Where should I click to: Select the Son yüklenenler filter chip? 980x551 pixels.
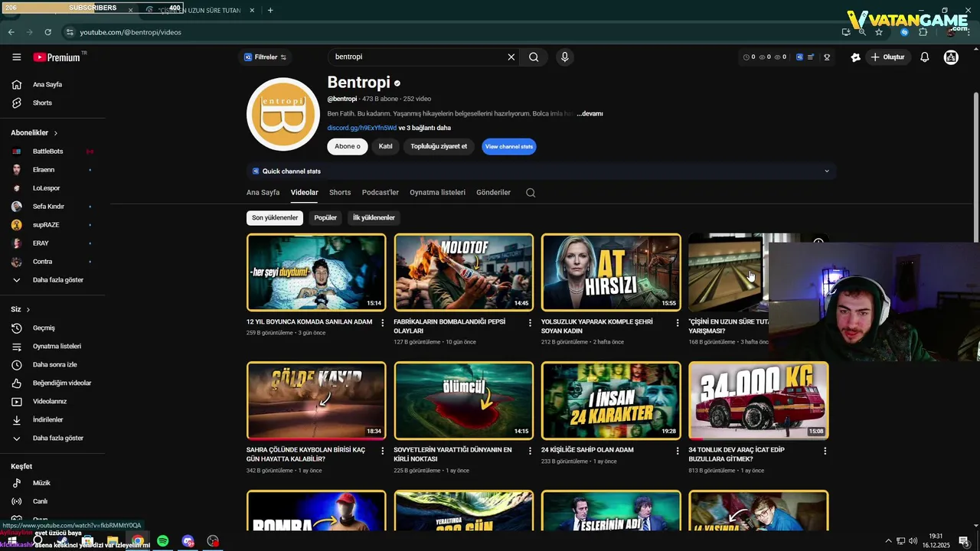pos(275,217)
